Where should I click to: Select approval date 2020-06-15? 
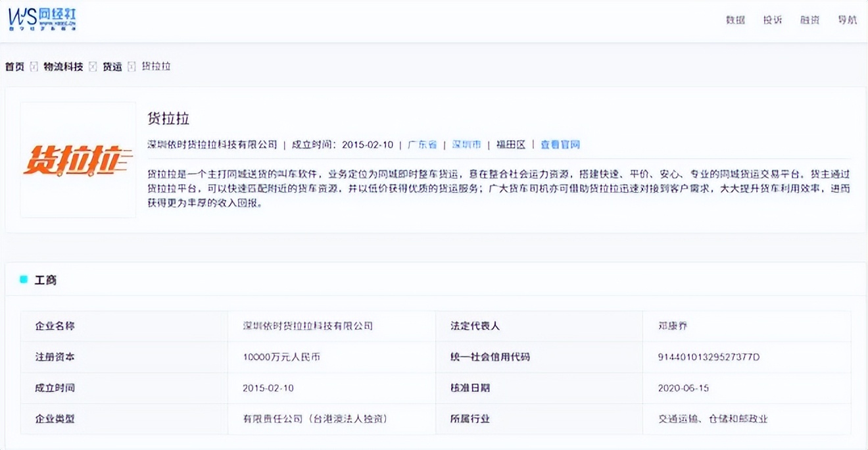click(683, 388)
